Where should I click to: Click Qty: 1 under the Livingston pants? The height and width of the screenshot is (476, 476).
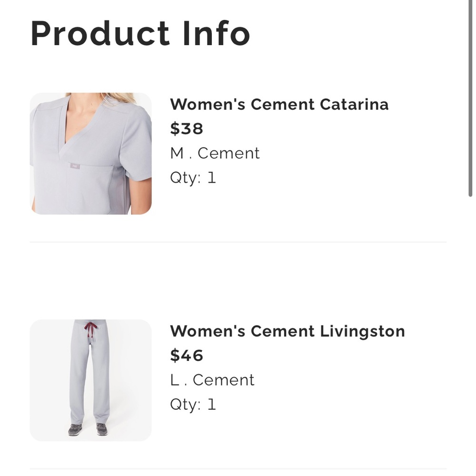(x=193, y=405)
